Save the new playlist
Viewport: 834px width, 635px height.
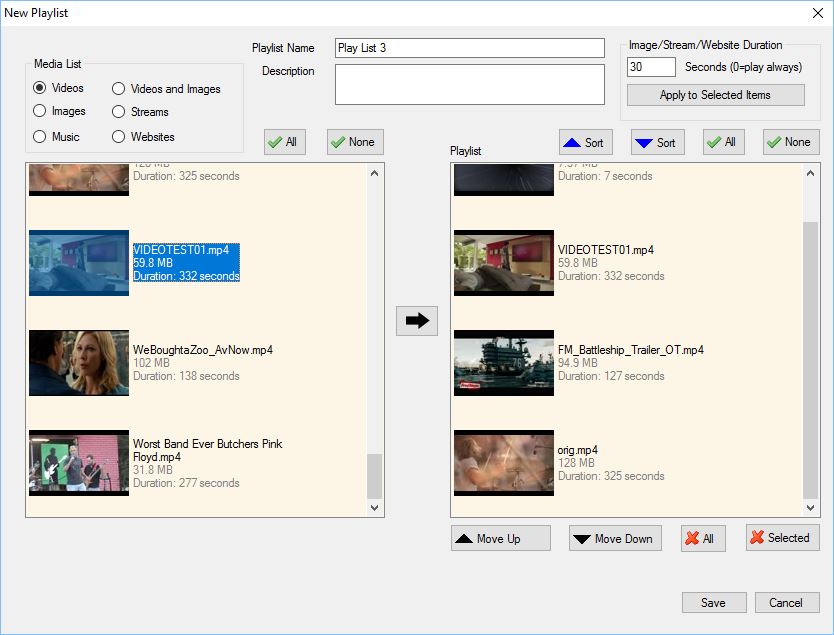pyautogui.click(x=714, y=603)
